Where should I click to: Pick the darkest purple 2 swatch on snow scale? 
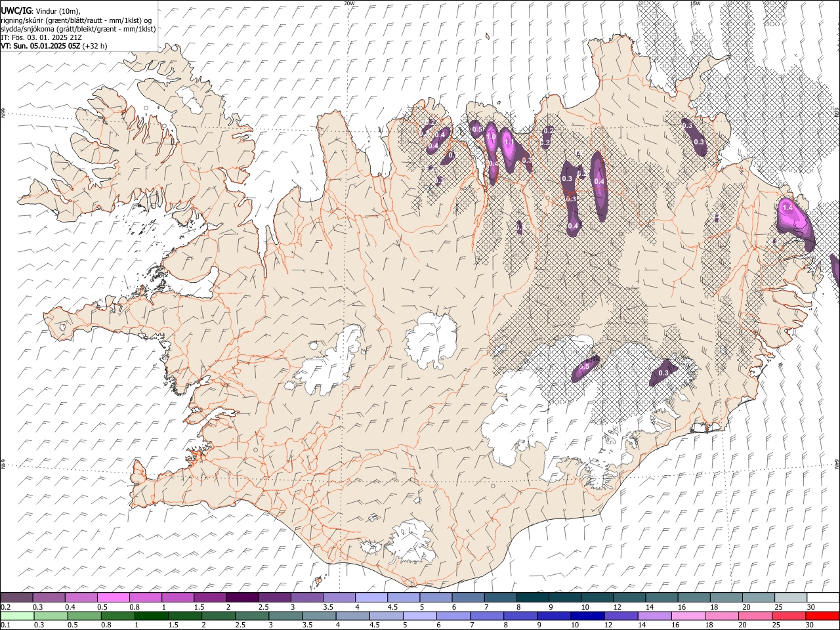(242, 597)
